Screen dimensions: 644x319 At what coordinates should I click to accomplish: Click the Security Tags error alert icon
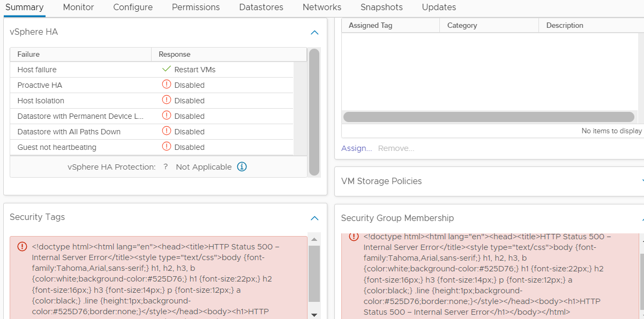(x=22, y=247)
